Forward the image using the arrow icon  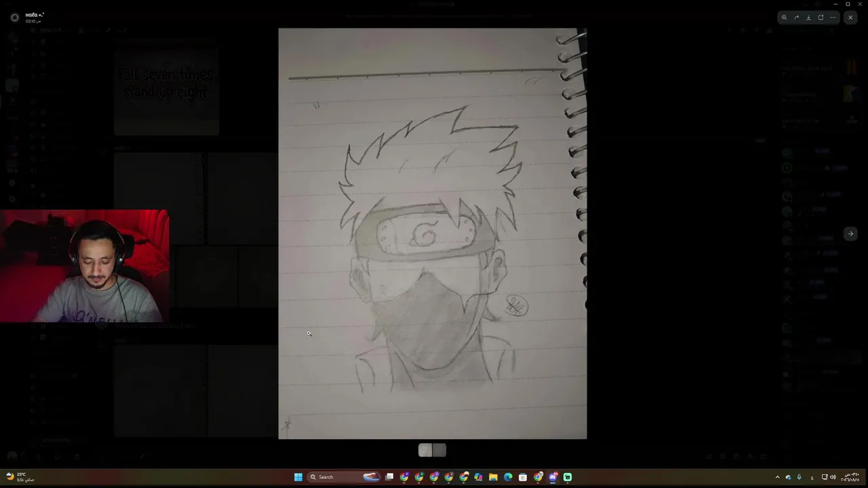pyautogui.click(x=796, y=18)
